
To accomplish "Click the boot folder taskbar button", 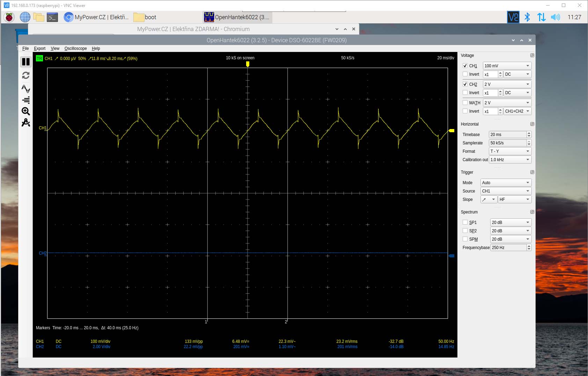I will click(x=145, y=17).
